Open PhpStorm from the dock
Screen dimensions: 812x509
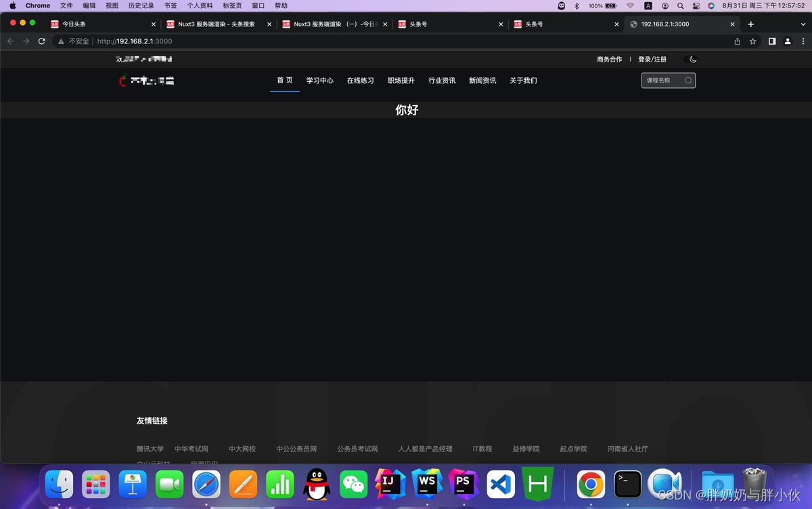tap(464, 484)
